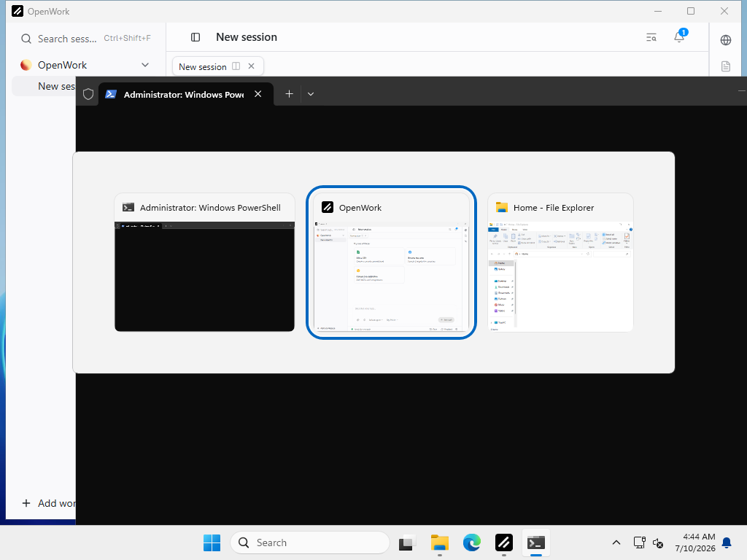Click folder icon in File Explorer card
The width and height of the screenshot is (747, 560).
pyautogui.click(x=502, y=207)
